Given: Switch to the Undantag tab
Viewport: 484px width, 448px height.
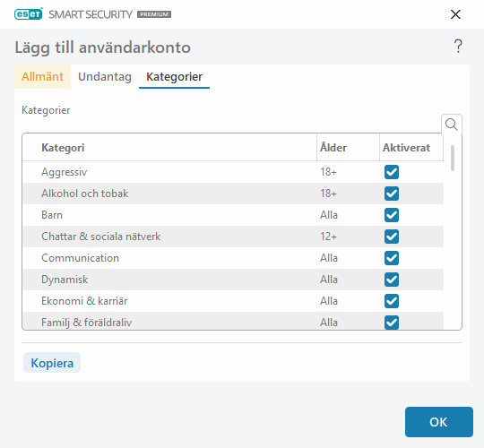Looking at the screenshot, I should tap(105, 76).
